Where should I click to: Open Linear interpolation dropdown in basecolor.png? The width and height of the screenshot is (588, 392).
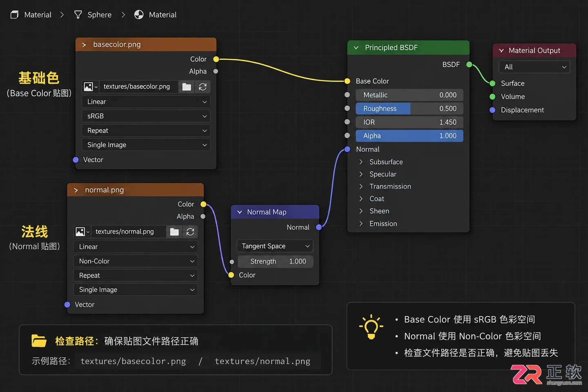coord(146,102)
